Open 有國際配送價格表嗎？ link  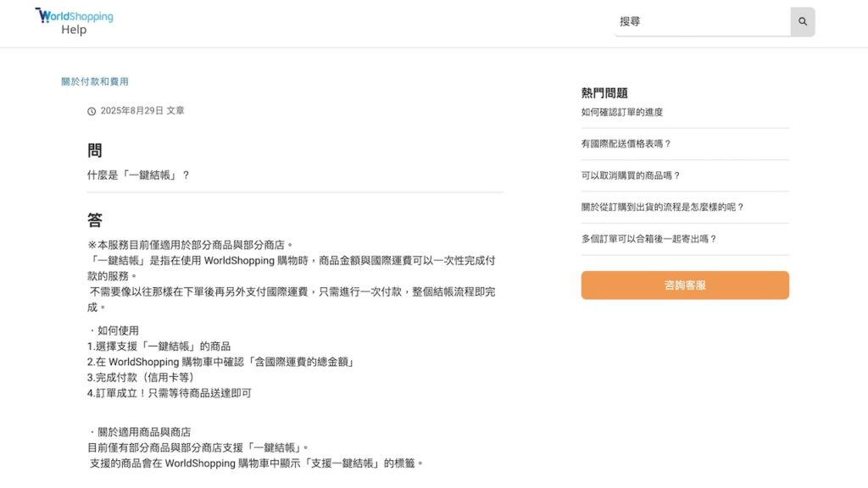point(626,144)
